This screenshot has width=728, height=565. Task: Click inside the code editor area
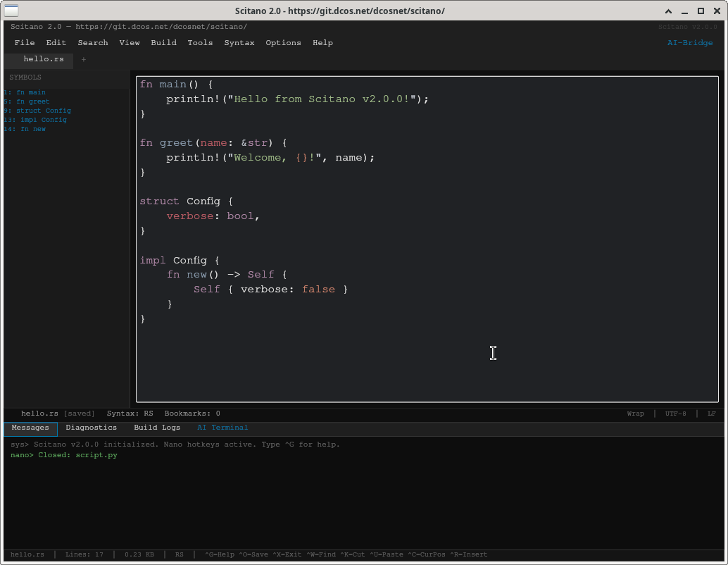coord(427,240)
